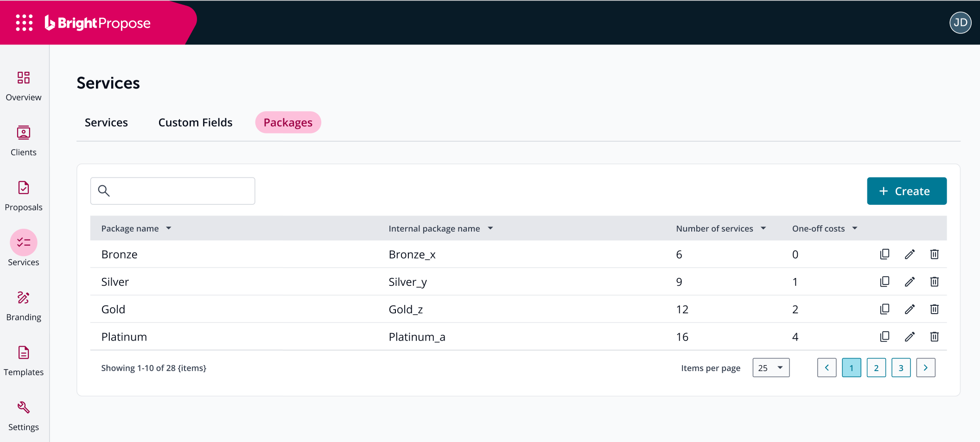
Task: Click Gold's 12 services count
Action: tap(682, 309)
